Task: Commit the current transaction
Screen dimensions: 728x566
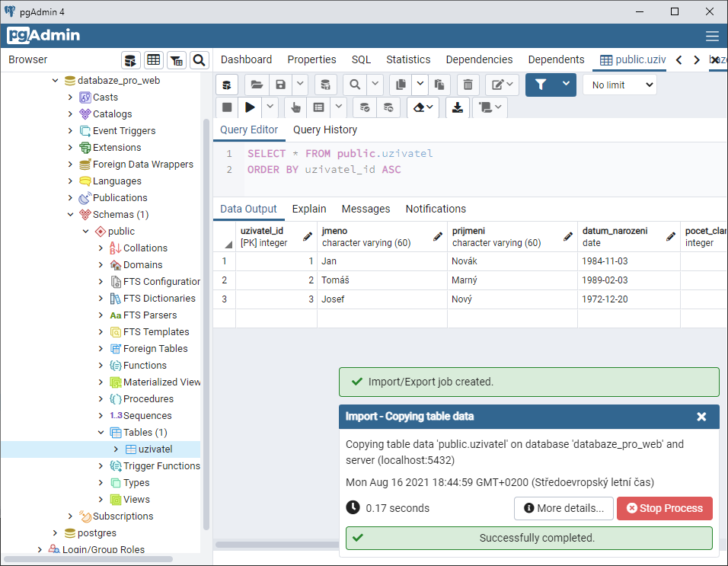Action: pyautogui.click(x=365, y=107)
